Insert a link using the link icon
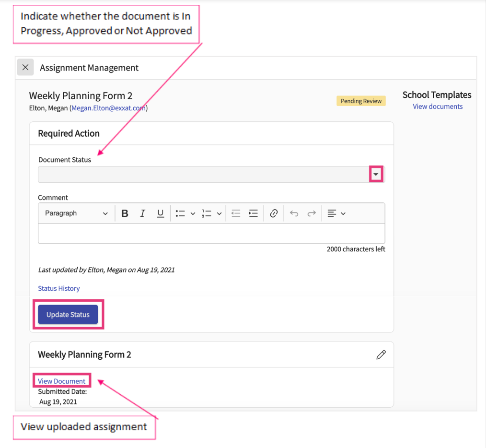Image resolution: width=486 pixels, height=448 pixels. point(274,213)
